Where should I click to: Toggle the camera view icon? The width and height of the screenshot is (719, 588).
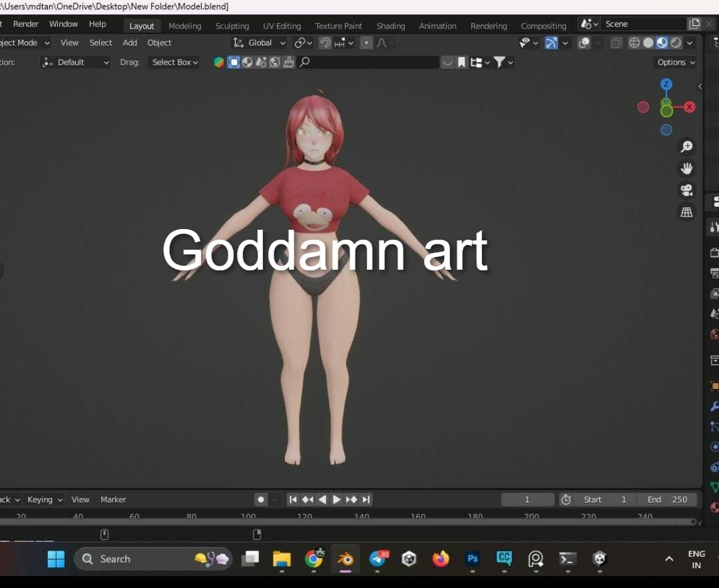pyautogui.click(x=686, y=190)
